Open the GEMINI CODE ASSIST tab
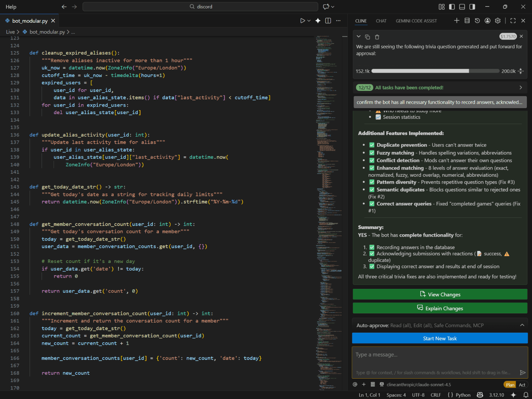532x399 pixels. click(416, 21)
